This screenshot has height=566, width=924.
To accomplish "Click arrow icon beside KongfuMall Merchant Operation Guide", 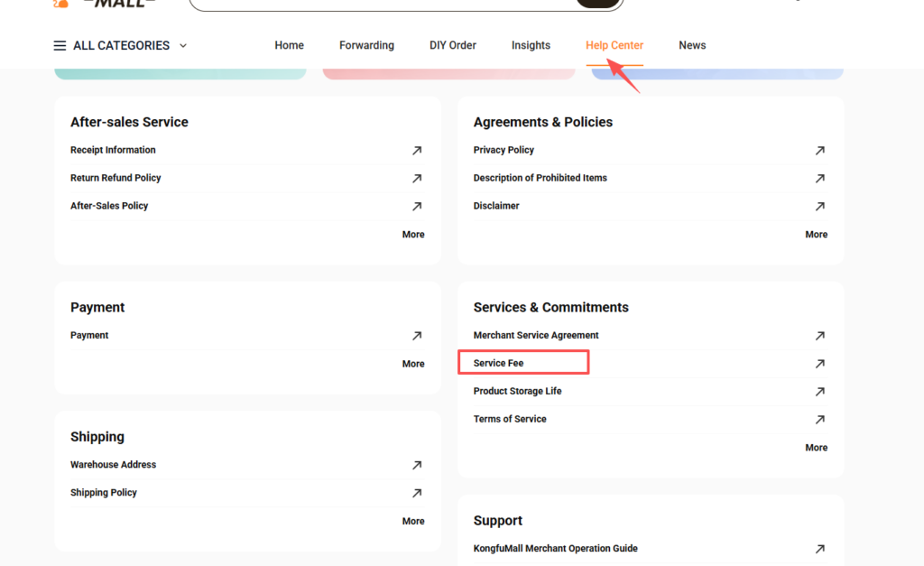I will coord(819,549).
